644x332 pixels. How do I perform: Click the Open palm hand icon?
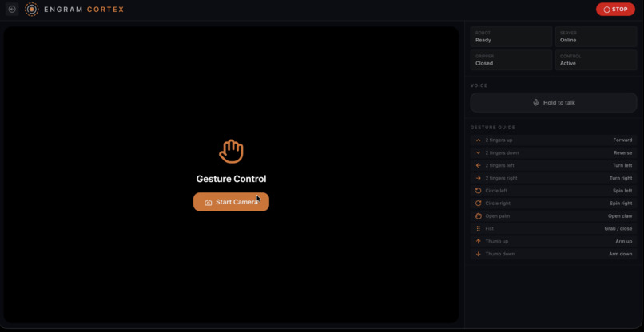click(x=478, y=215)
